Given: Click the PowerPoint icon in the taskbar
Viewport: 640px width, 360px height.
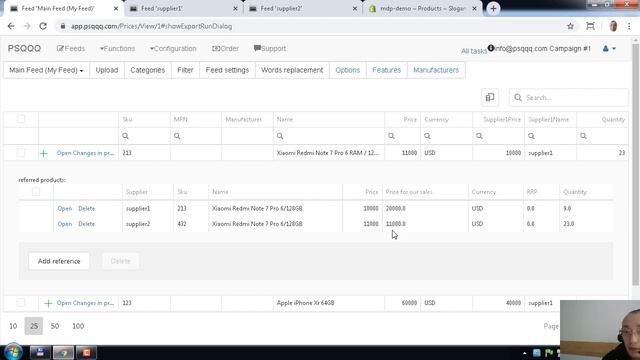Looking at the screenshot, I should (x=86, y=352).
